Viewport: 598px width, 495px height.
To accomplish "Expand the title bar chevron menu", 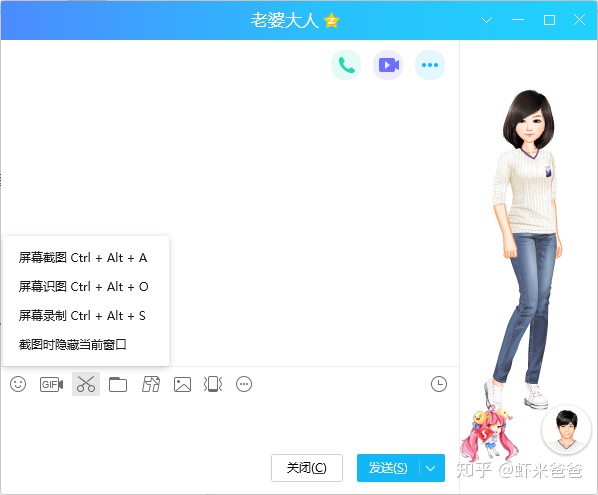I will click(486, 20).
